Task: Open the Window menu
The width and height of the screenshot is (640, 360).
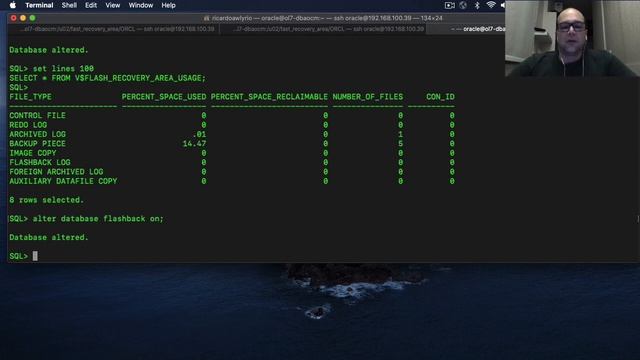Action: 140,5
